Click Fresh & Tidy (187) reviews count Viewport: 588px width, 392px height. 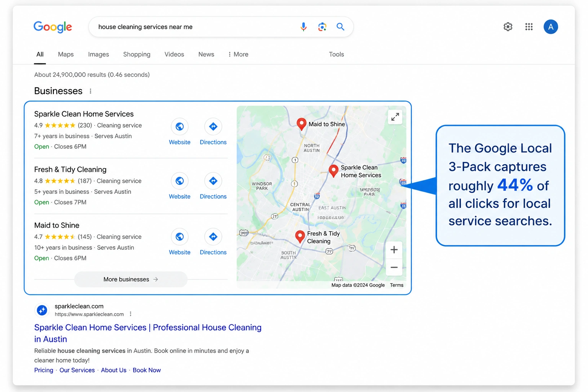(85, 181)
